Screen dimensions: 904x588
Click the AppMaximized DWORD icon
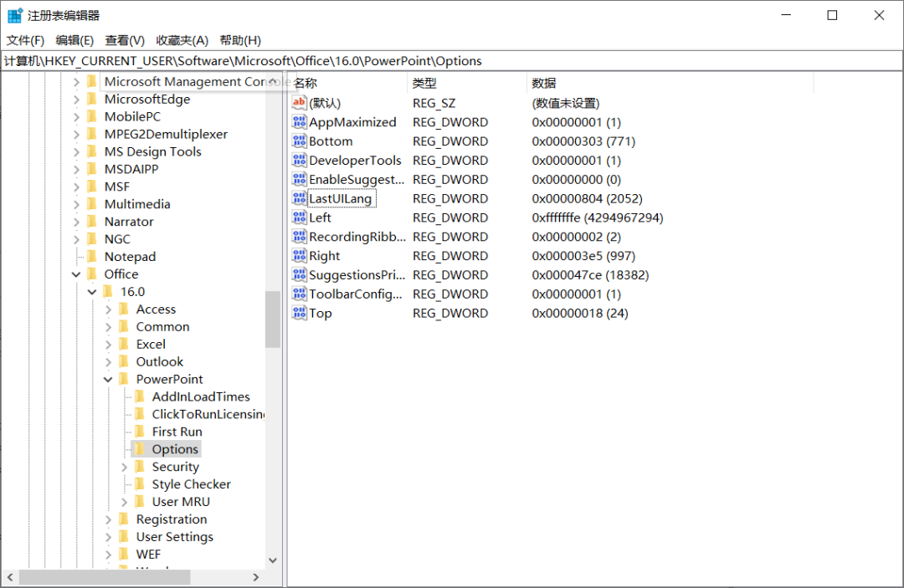[299, 121]
